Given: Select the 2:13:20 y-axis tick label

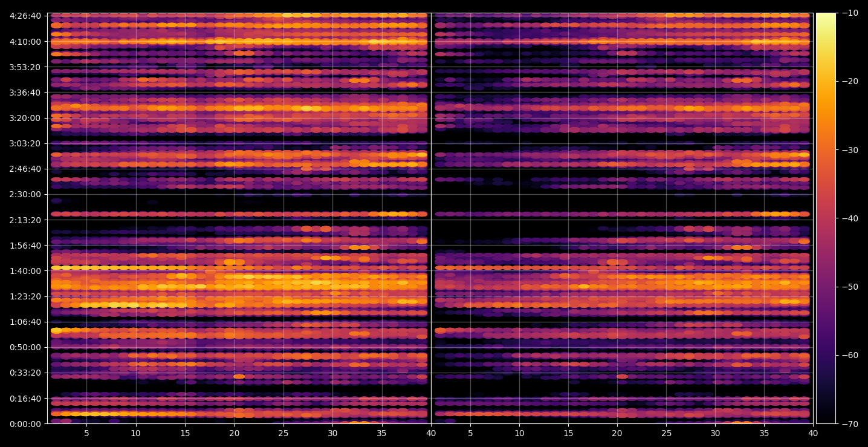Looking at the screenshot, I should coord(25,220).
